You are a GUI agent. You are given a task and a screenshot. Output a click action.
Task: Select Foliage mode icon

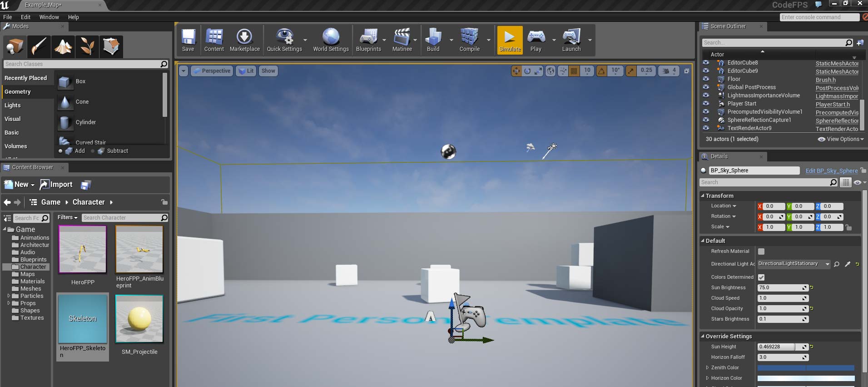pyautogui.click(x=87, y=46)
